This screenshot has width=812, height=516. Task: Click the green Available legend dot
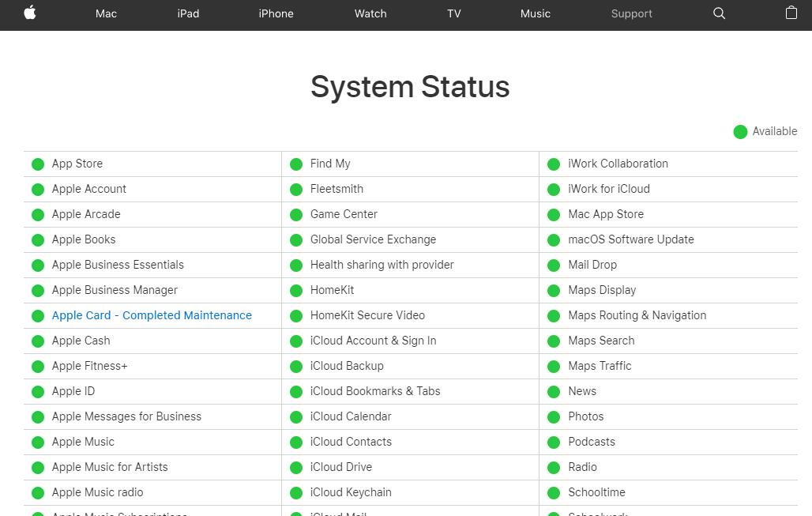click(740, 132)
